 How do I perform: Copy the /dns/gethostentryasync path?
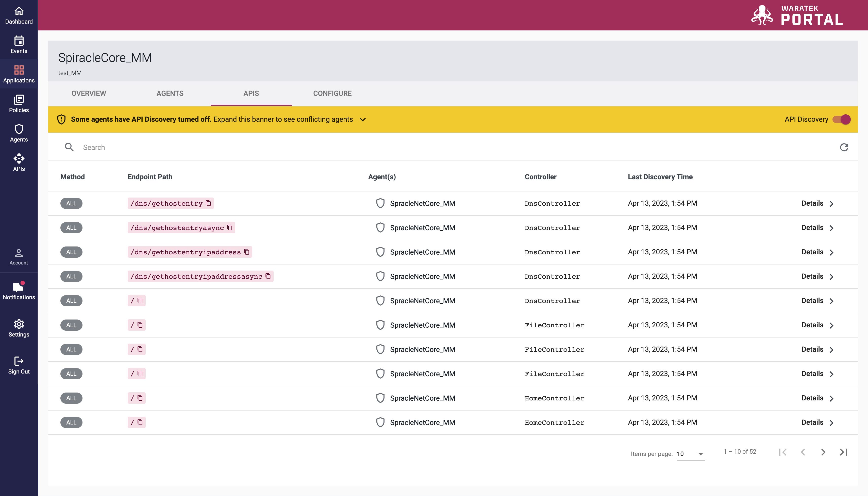pyautogui.click(x=230, y=227)
